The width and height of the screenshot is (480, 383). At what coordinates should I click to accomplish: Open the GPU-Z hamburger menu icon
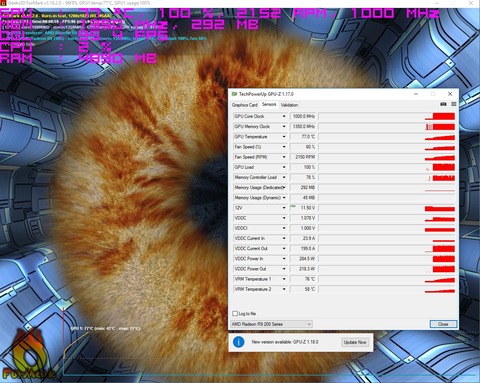tap(454, 104)
